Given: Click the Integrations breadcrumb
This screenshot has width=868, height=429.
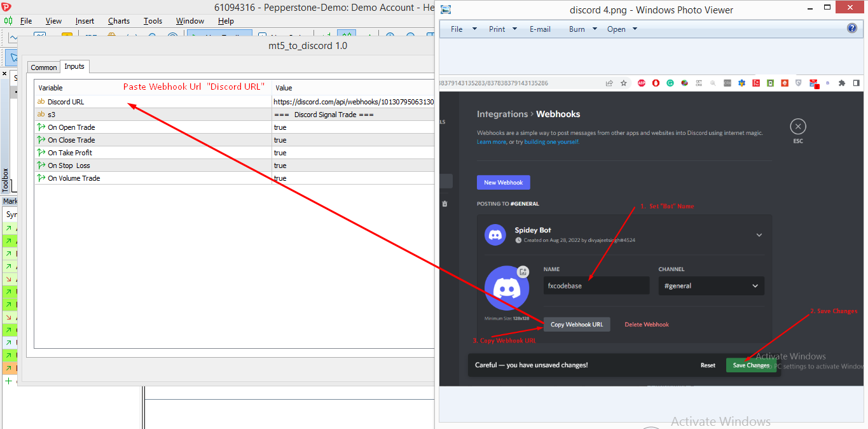Looking at the screenshot, I should pyautogui.click(x=502, y=114).
